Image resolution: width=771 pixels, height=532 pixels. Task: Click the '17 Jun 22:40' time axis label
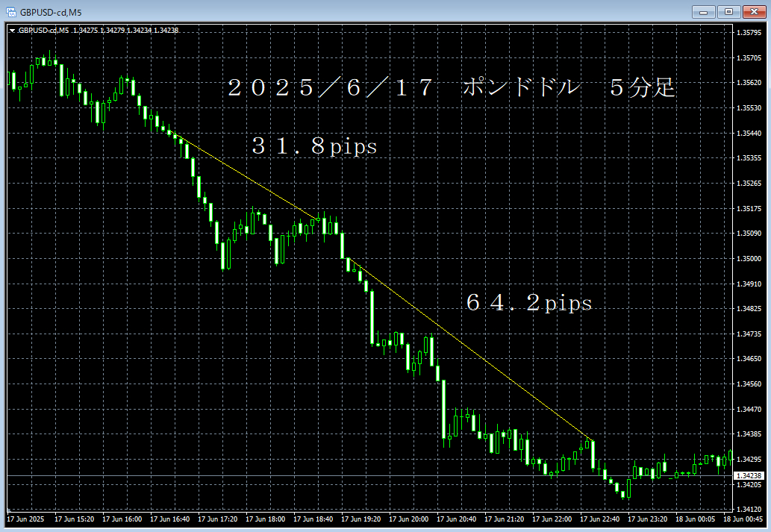[x=600, y=519]
